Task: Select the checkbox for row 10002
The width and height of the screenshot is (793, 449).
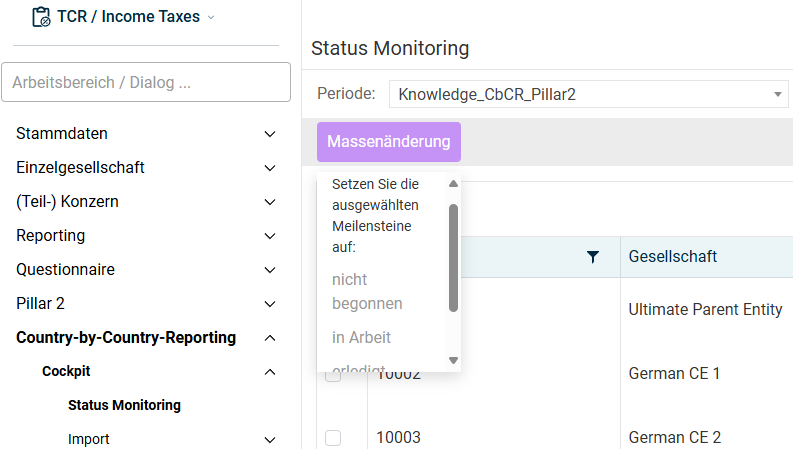Action: (x=333, y=376)
